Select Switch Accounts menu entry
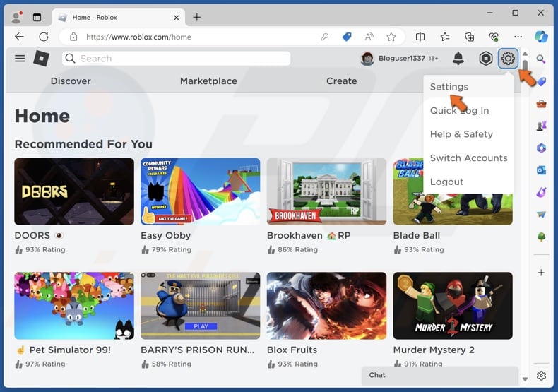 469,158
